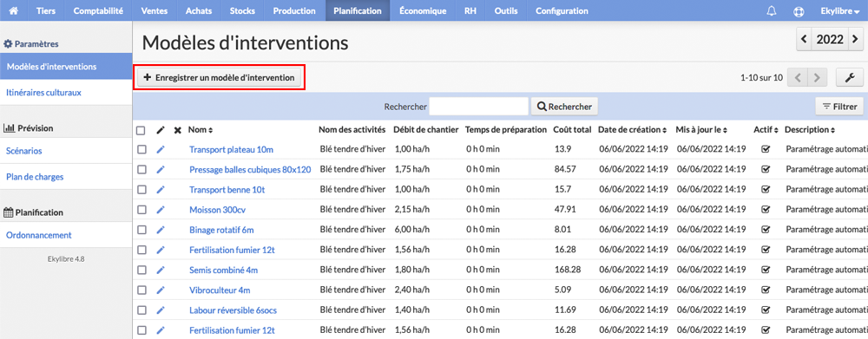Select the Transport benne 10t row checkbox
The width and height of the screenshot is (868, 339).
pyautogui.click(x=141, y=189)
